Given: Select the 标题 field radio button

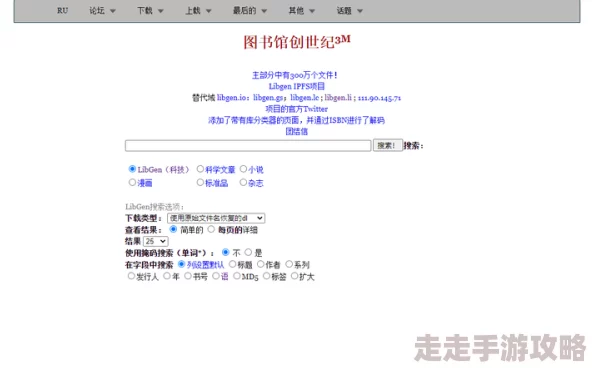Looking at the screenshot, I should pos(232,264).
